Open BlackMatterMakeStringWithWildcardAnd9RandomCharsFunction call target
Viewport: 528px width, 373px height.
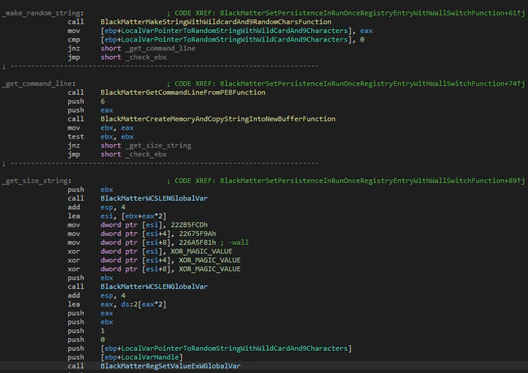[216, 22]
